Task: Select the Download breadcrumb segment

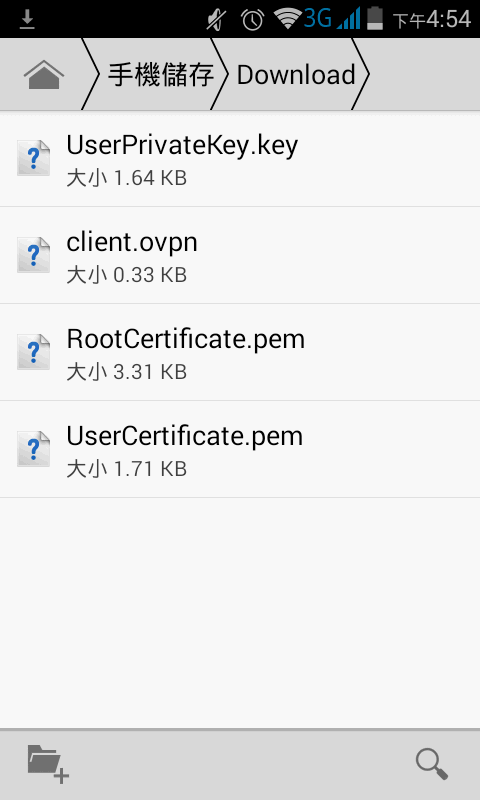Action: (296, 75)
